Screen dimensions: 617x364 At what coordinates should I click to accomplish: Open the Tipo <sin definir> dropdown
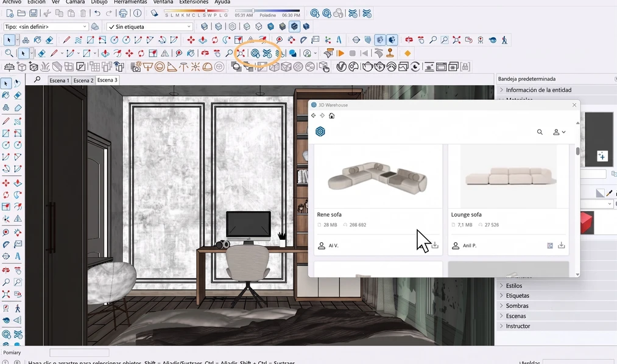pyautogui.click(x=46, y=27)
